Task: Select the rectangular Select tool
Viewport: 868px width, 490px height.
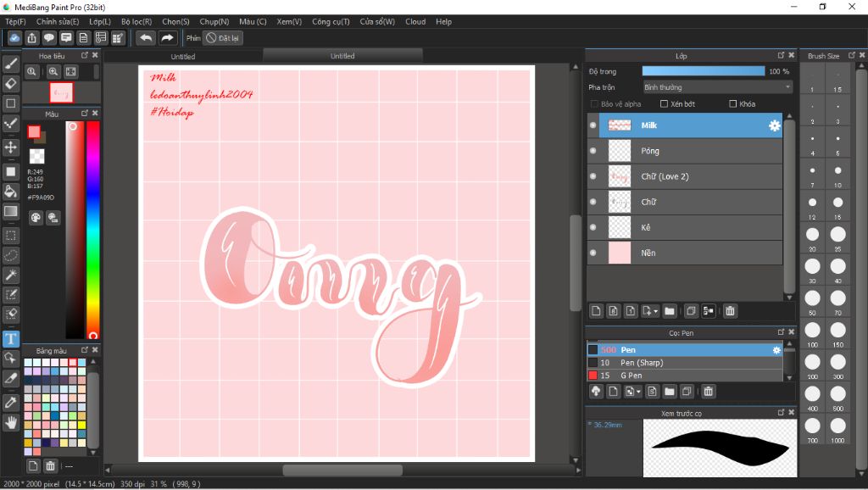Action: point(10,236)
